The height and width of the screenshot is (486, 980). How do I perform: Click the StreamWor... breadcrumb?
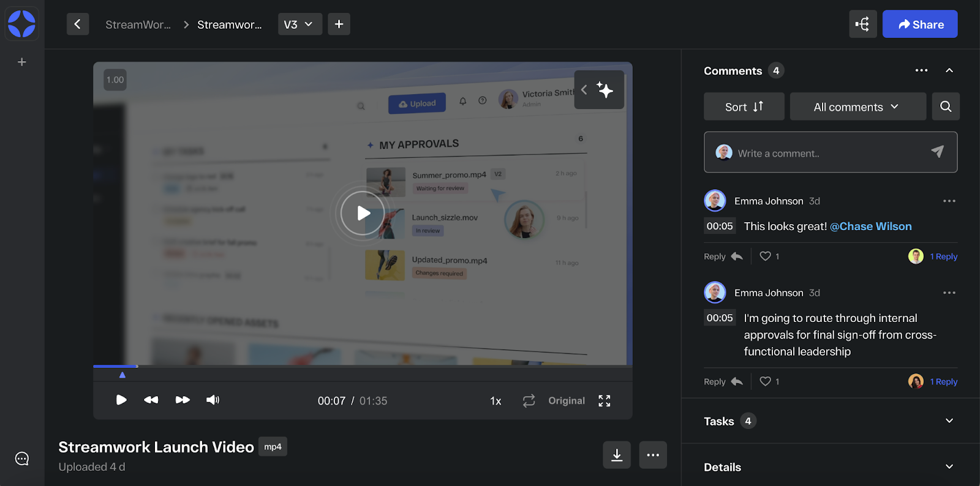pyautogui.click(x=138, y=24)
